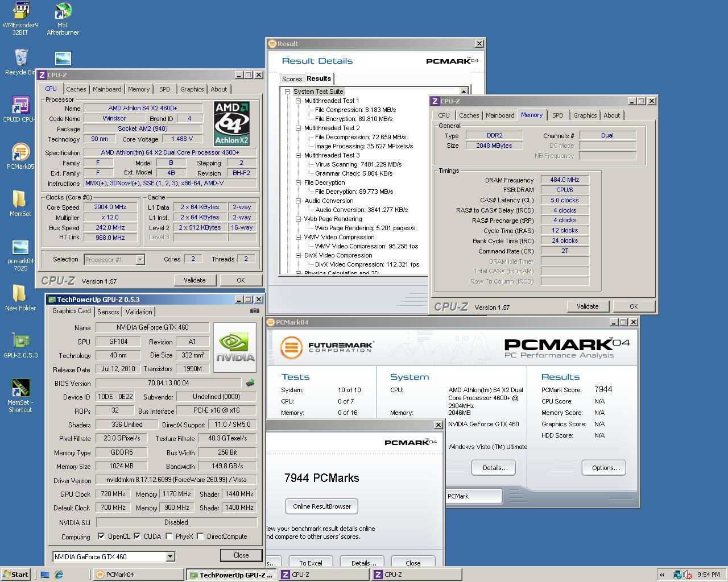Collapse Multithreaded Test 1 node
The height and width of the screenshot is (582, 728).
tap(298, 101)
